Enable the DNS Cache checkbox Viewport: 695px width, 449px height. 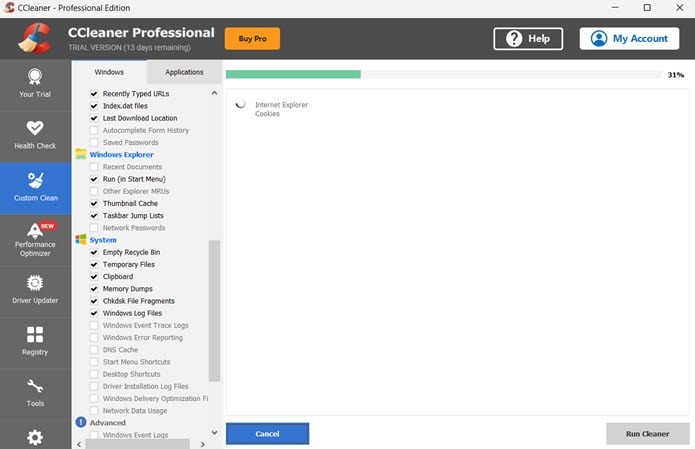tap(94, 350)
